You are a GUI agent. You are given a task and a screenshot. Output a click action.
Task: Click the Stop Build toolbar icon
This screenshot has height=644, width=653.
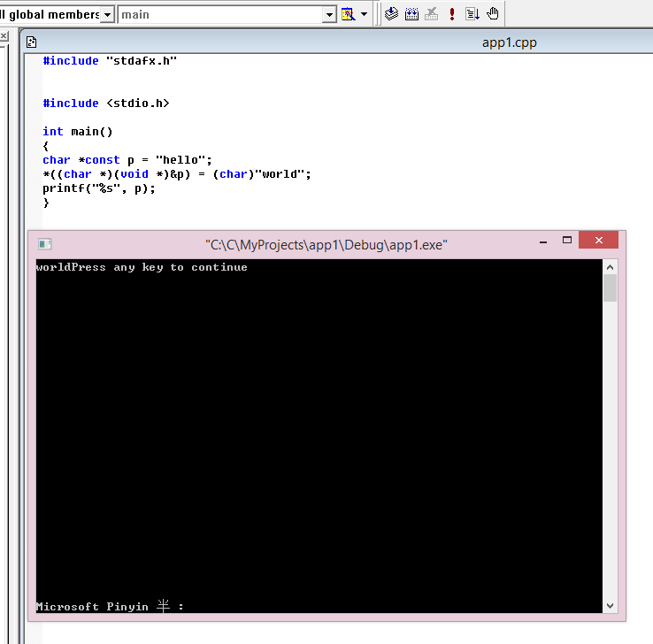pyautogui.click(x=432, y=14)
